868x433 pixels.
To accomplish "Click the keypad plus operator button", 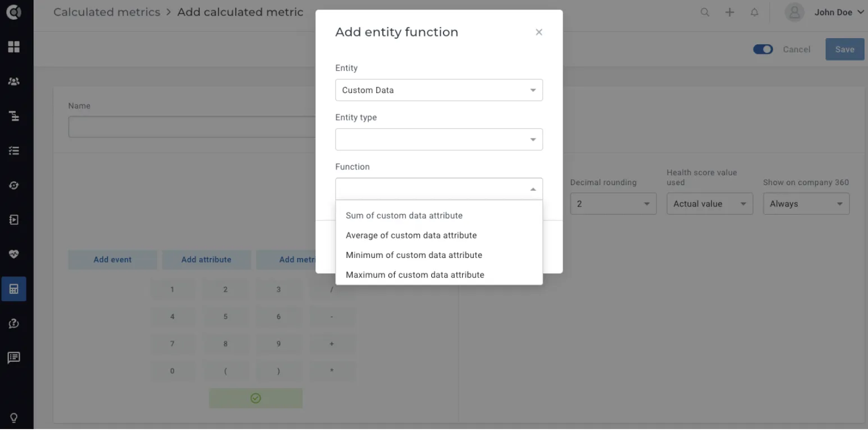I will pos(332,344).
